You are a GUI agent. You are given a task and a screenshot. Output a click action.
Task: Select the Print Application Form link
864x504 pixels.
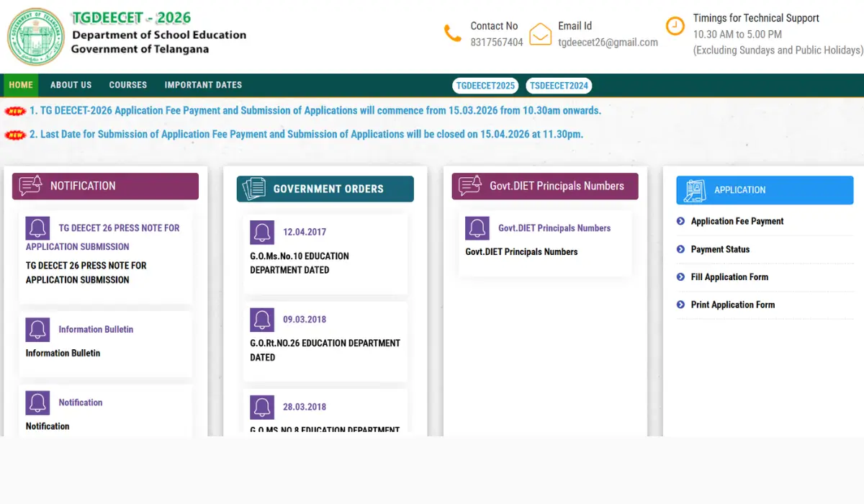732,305
